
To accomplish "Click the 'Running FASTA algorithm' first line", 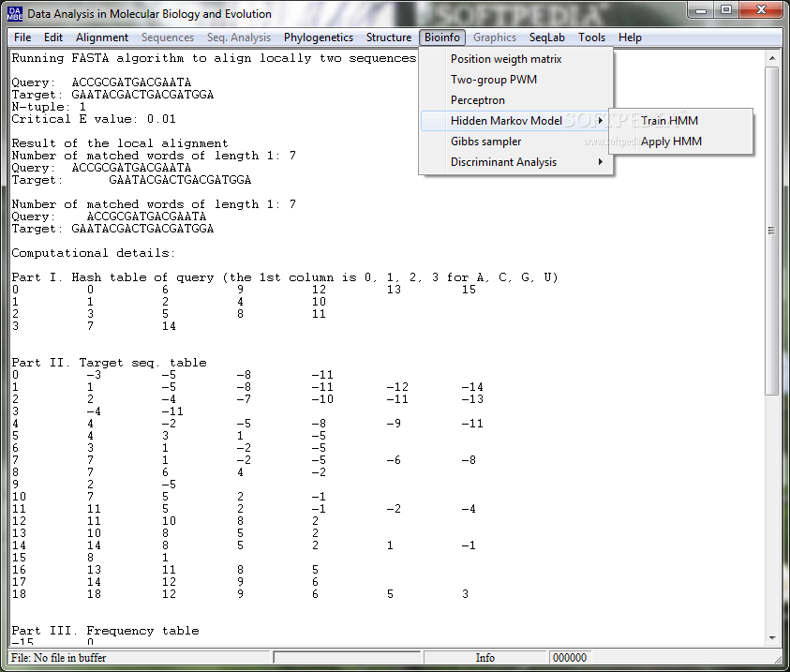I will coord(214,58).
